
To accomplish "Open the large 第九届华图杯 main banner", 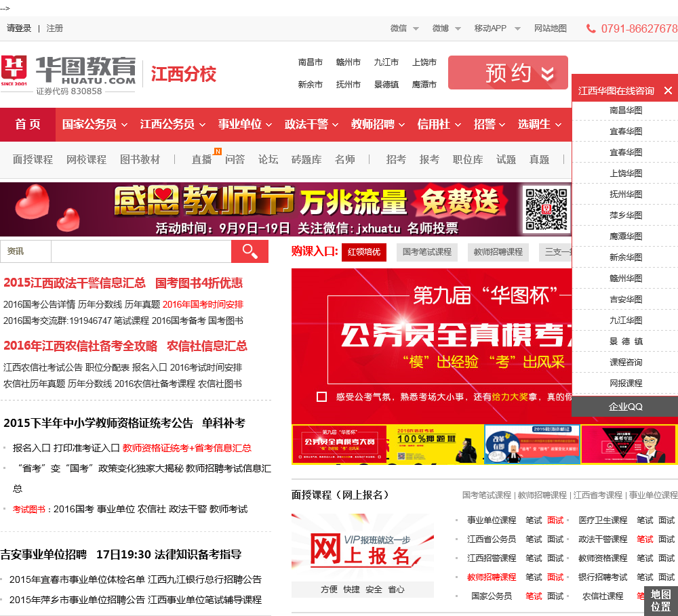I will pos(431,346).
